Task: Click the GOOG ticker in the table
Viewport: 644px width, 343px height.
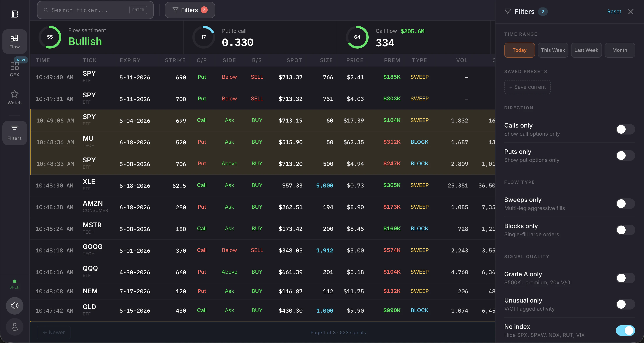Action: pos(92,246)
